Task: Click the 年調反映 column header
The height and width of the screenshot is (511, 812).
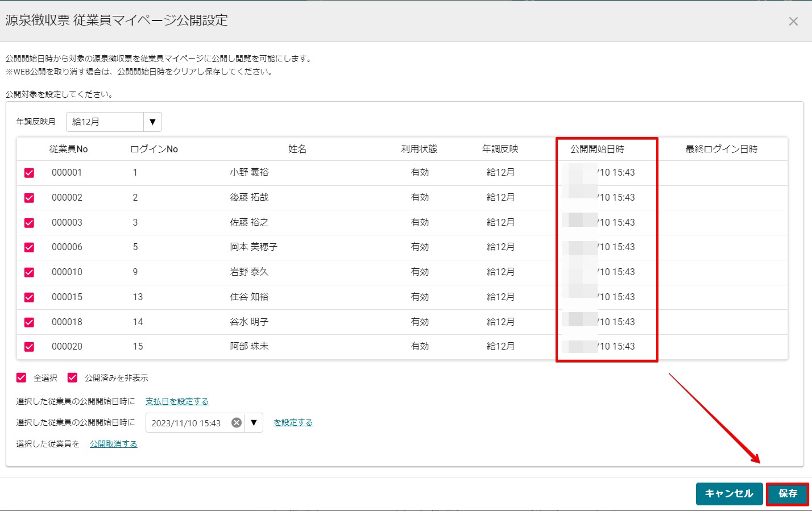Action: click(x=500, y=149)
